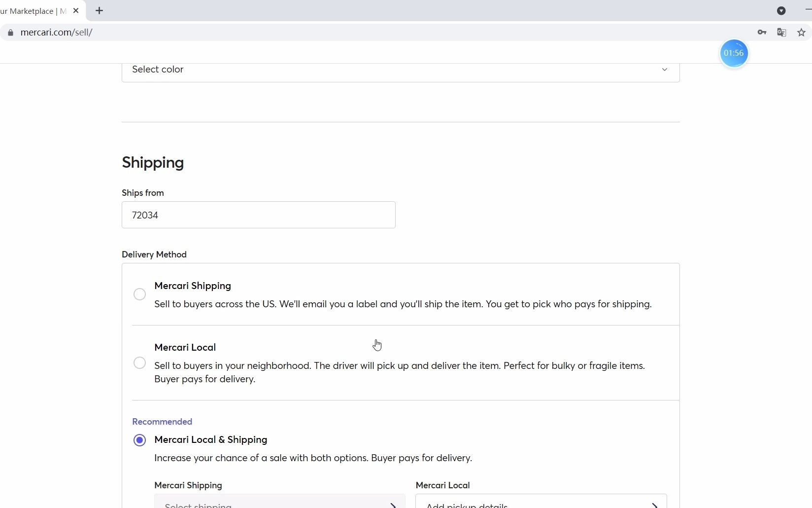Click the translate page icon
Screen dimensions: 812x508
click(x=781, y=33)
